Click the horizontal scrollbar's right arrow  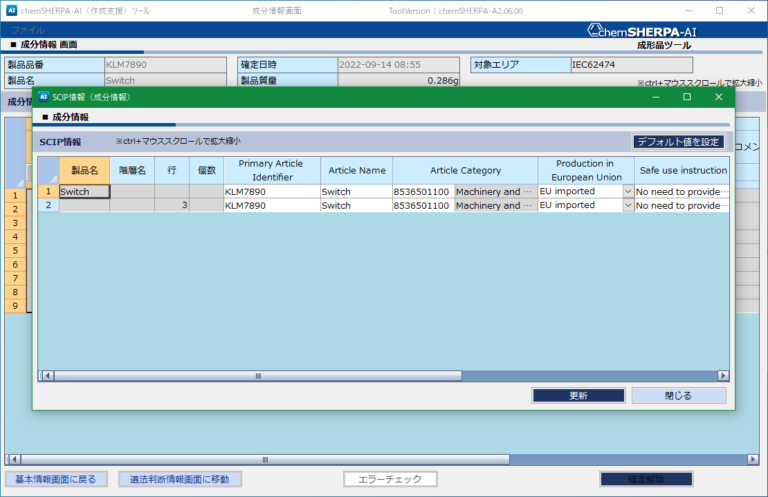coord(723,376)
